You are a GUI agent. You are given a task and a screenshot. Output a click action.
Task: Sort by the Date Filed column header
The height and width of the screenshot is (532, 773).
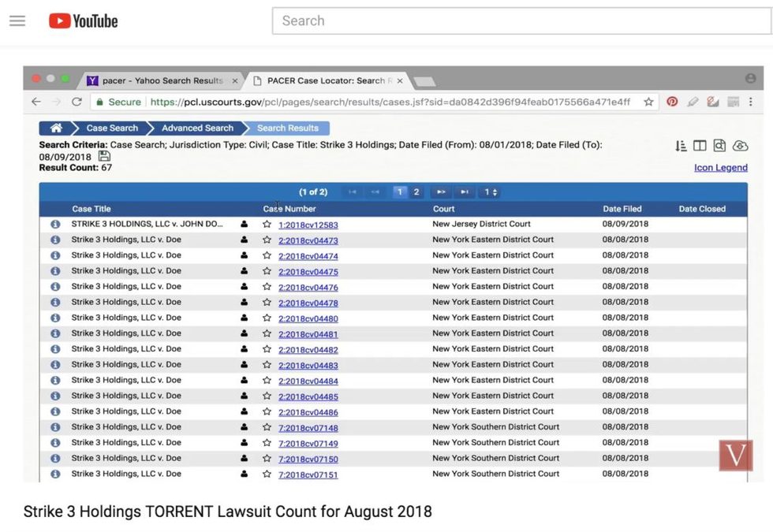coord(622,209)
